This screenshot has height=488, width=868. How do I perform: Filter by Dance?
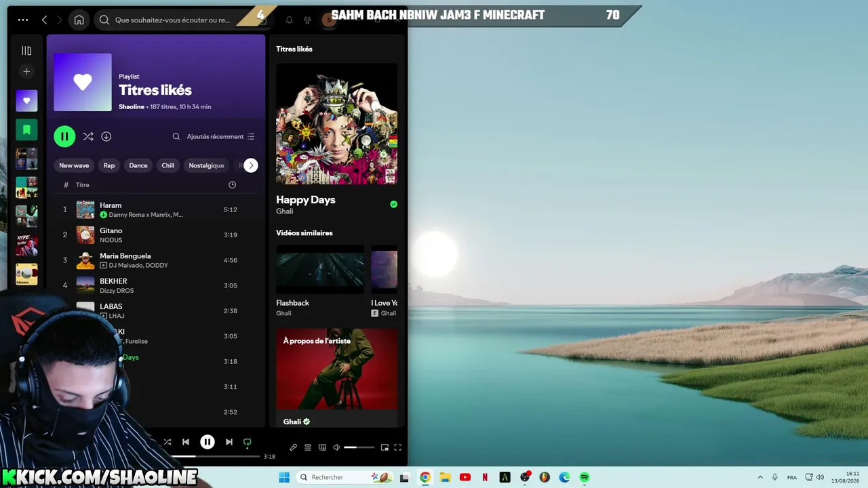pyautogui.click(x=138, y=165)
